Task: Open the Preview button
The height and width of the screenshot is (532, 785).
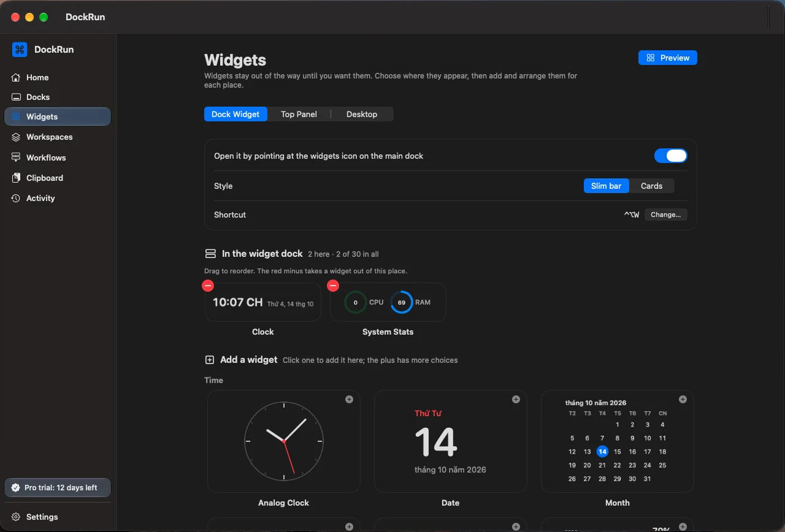Action: point(668,58)
